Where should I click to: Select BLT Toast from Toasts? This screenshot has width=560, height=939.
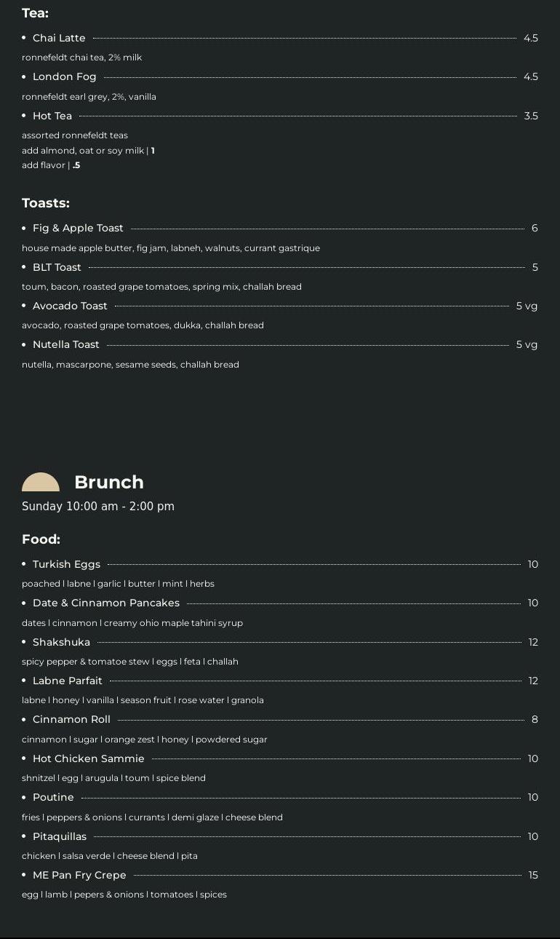pos(57,267)
